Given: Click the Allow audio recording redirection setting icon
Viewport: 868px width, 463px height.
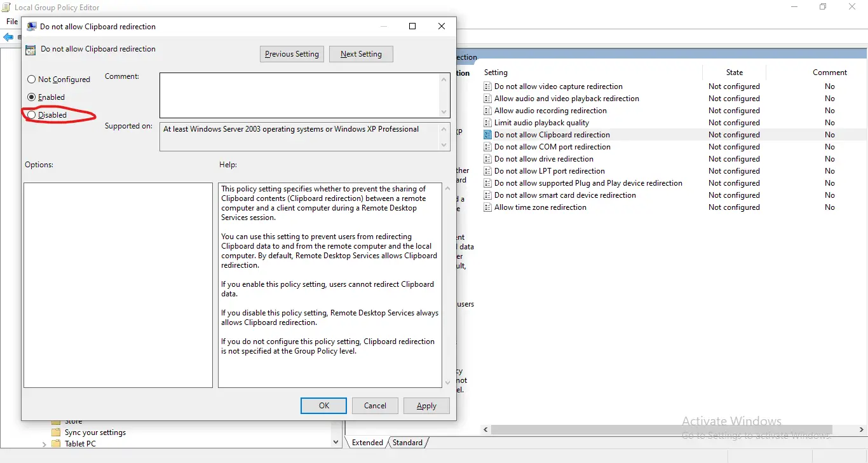Looking at the screenshot, I should click(488, 110).
